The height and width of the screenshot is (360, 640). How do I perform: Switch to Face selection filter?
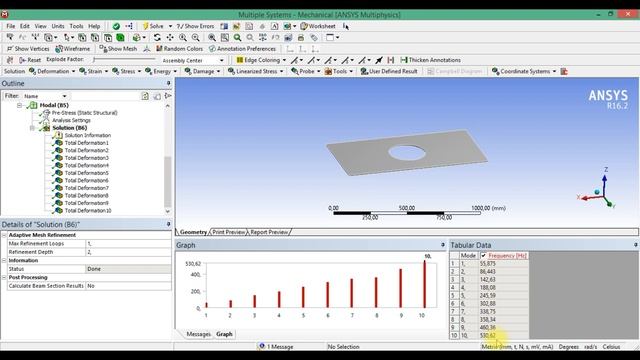(x=108, y=38)
